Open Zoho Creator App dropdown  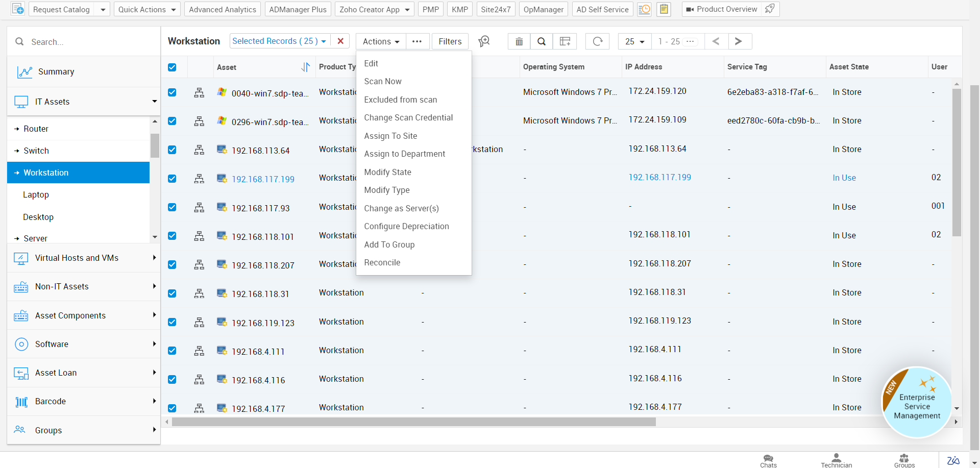[374, 9]
